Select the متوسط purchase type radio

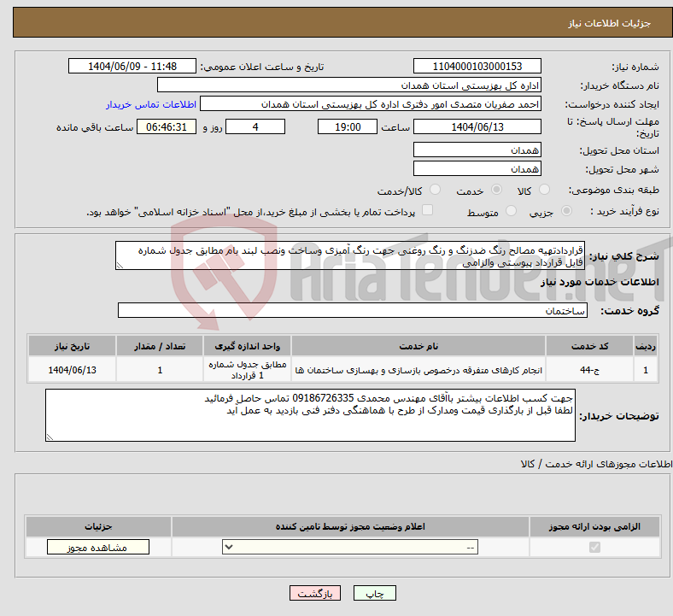click(x=511, y=211)
